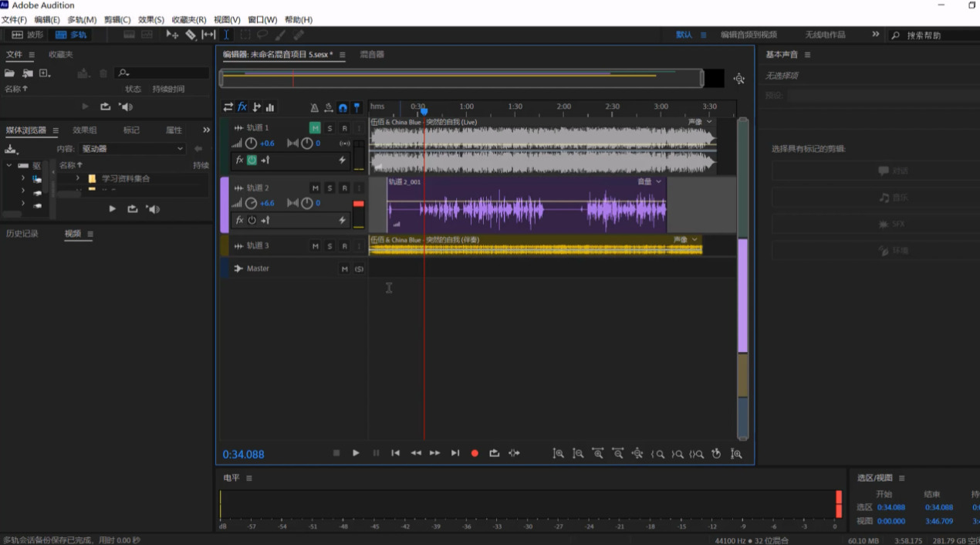
Task: Click the 搜索帮助 search field
Action: (934, 35)
